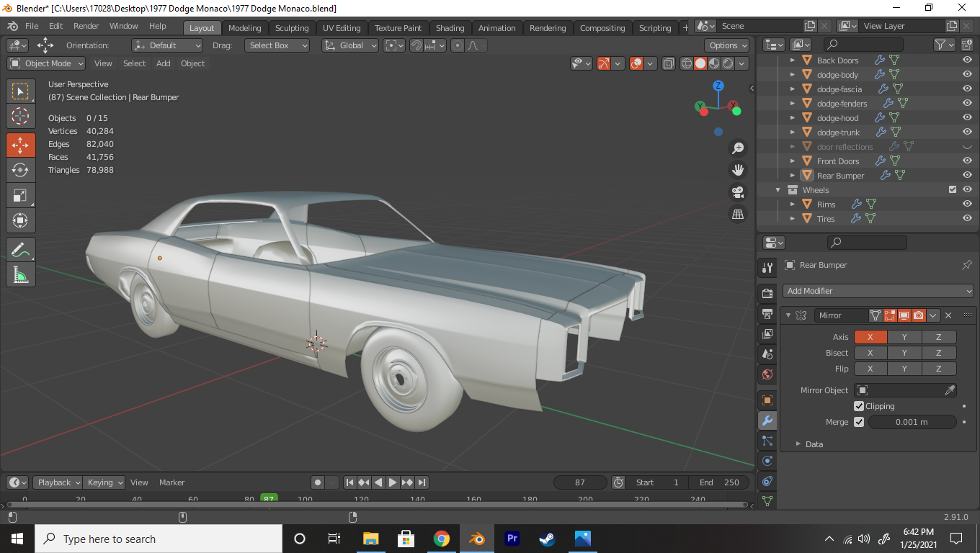Select the Select Box tool
Screen dimensions: 980x553
pos(21,91)
